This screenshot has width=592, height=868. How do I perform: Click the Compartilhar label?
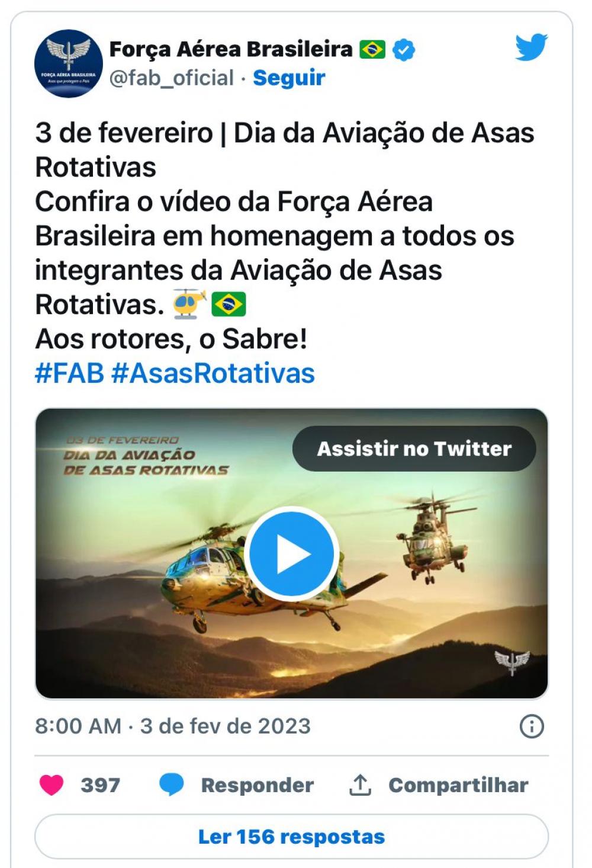click(458, 785)
